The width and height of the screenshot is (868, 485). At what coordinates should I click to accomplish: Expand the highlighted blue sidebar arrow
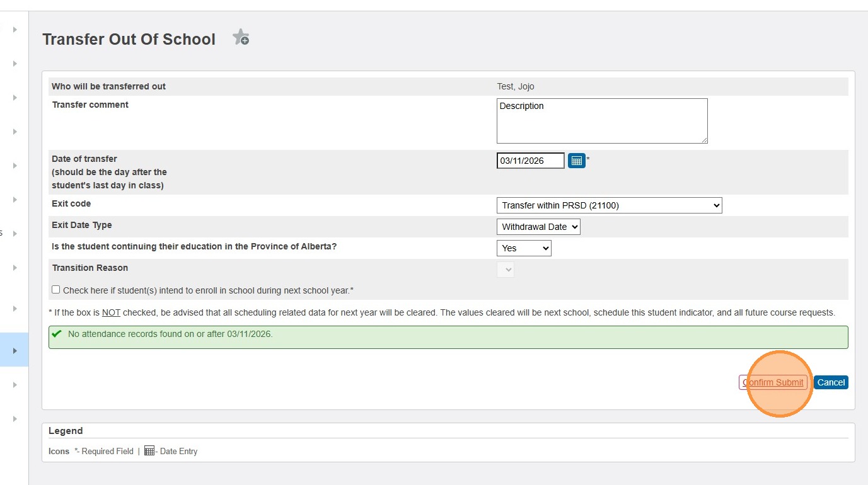14,350
